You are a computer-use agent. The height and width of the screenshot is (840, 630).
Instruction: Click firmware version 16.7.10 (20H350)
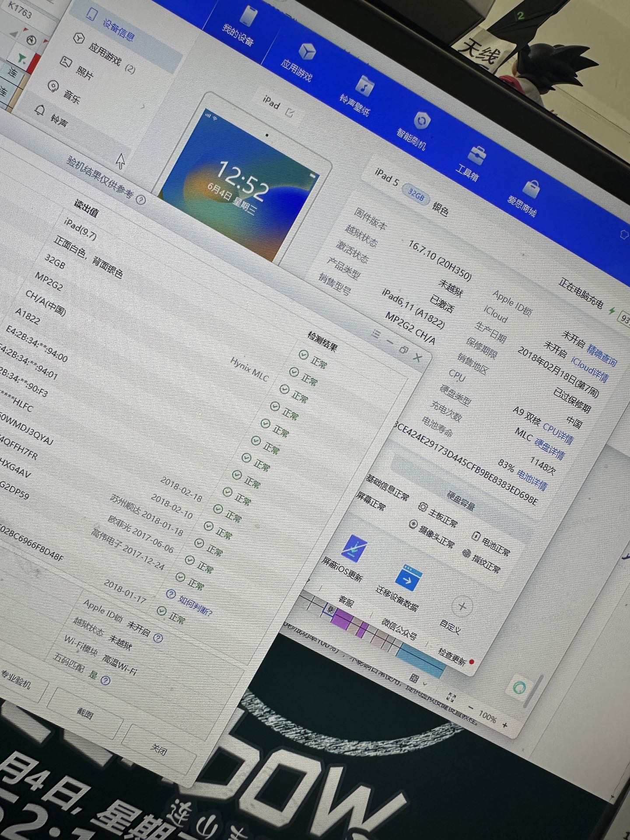click(x=440, y=260)
